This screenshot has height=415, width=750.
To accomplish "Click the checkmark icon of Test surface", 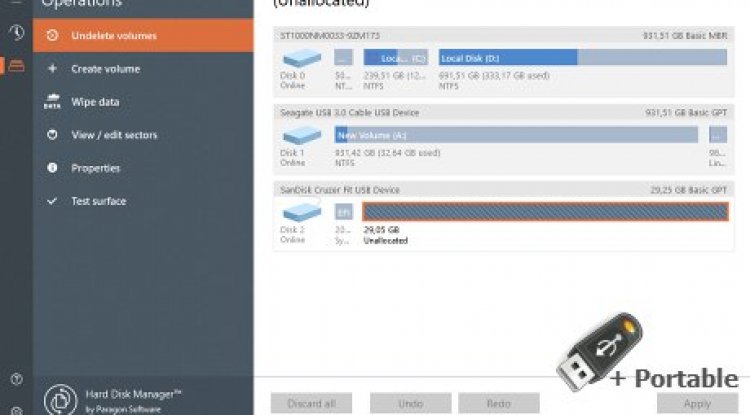I will [52, 201].
